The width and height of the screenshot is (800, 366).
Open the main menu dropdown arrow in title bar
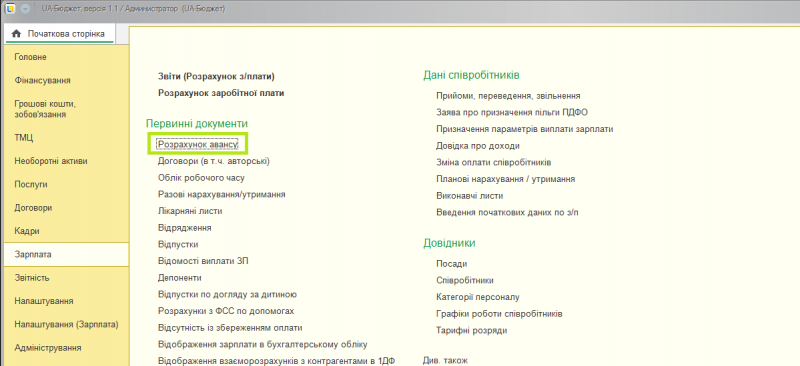27,9
